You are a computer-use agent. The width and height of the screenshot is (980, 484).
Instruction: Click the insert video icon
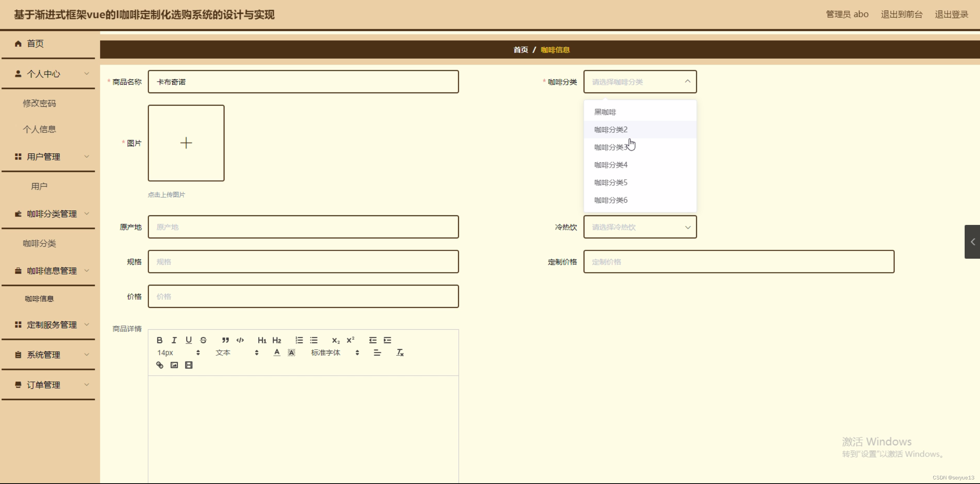(x=189, y=365)
